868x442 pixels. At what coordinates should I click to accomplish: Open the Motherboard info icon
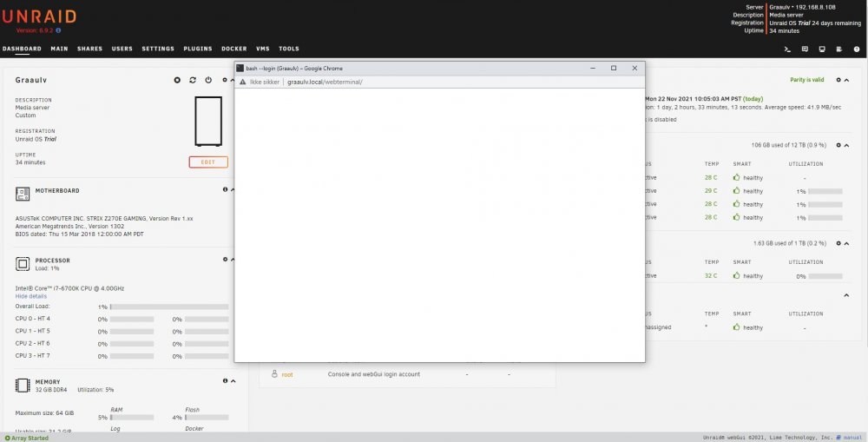pos(226,189)
